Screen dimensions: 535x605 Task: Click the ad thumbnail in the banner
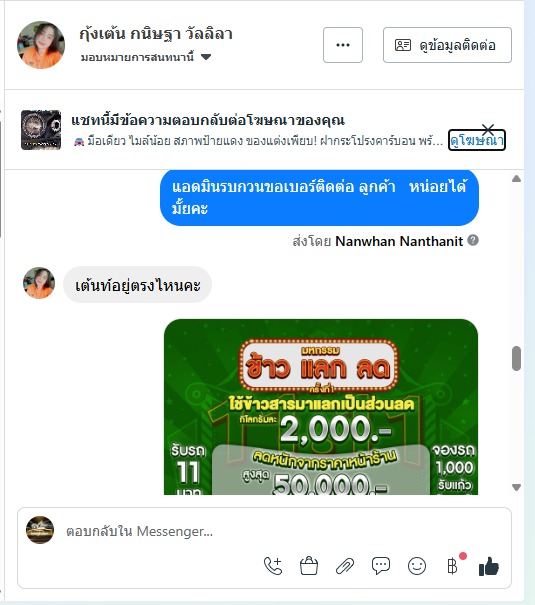click(41, 130)
